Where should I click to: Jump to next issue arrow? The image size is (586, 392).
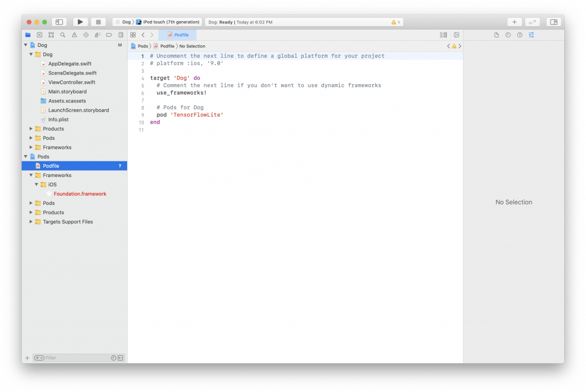[460, 46]
